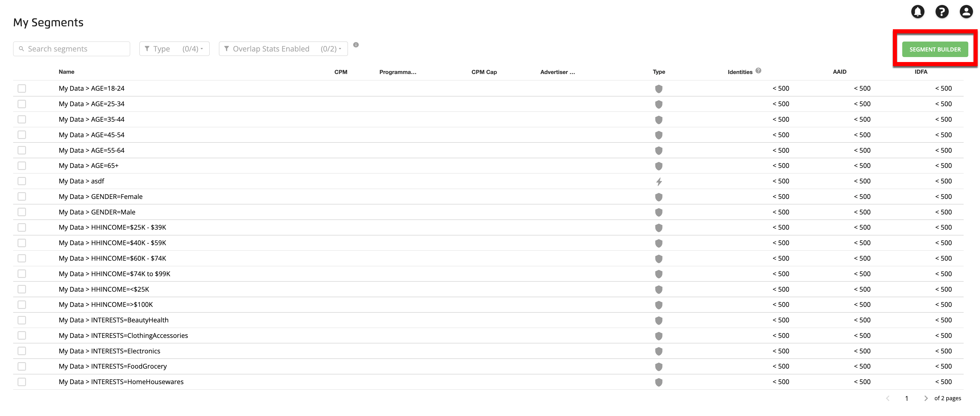The width and height of the screenshot is (980, 416).
Task: Click My Data > INTERESTS=ClothingAccessories name
Action: coord(123,335)
